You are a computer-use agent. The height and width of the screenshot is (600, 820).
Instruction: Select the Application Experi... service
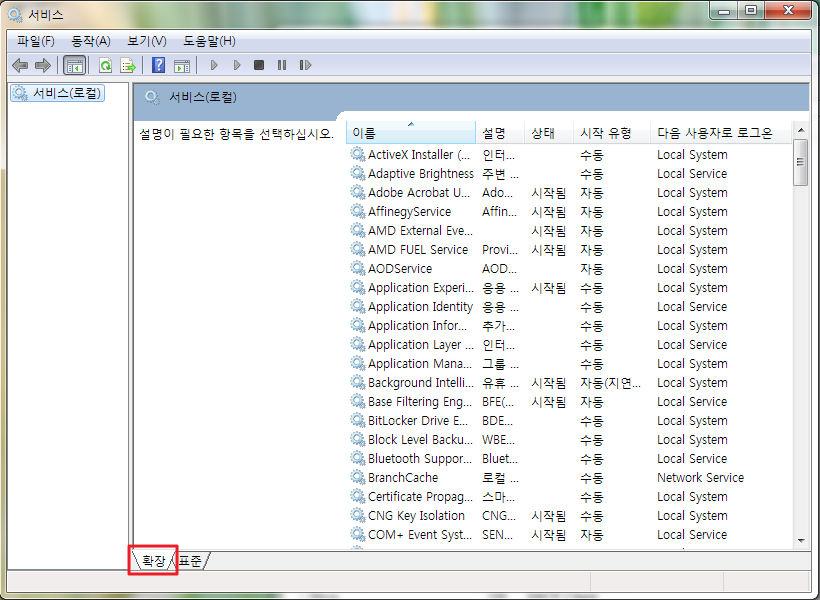pyautogui.click(x=421, y=288)
